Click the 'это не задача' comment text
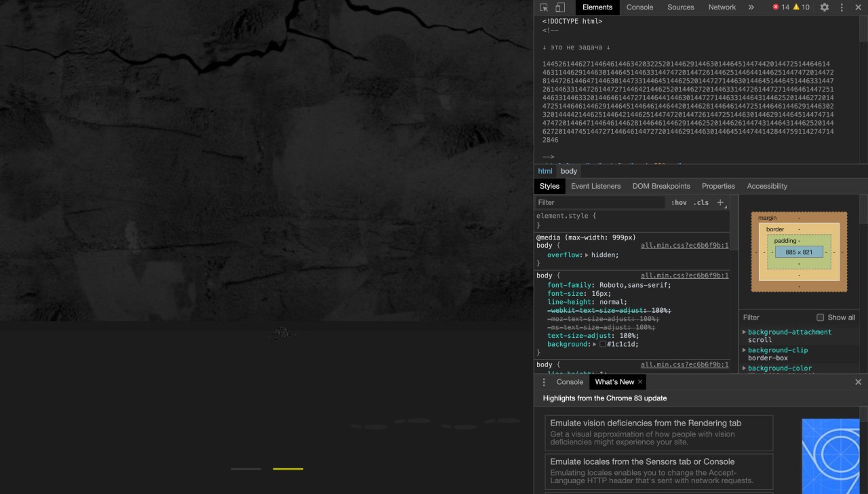868x494 pixels. [576, 47]
